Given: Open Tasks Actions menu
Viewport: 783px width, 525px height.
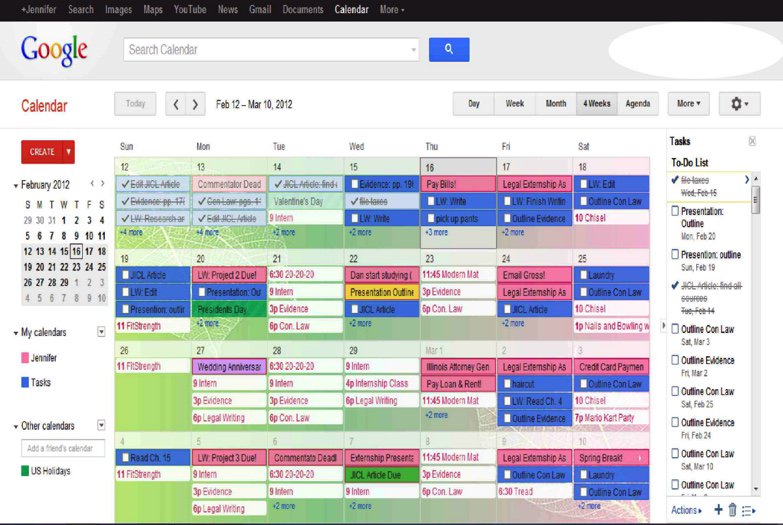Looking at the screenshot, I should [687, 510].
